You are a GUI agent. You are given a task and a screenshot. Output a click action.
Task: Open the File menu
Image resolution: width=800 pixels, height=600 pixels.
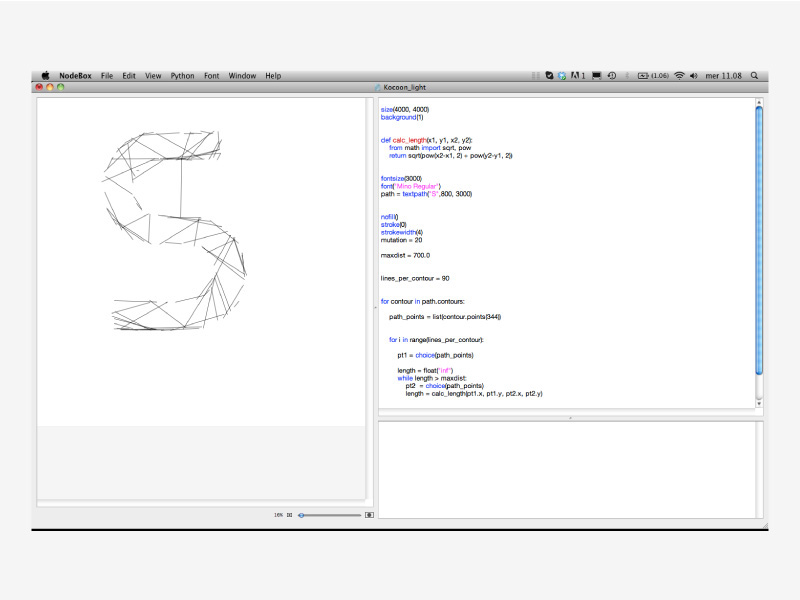(x=107, y=76)
